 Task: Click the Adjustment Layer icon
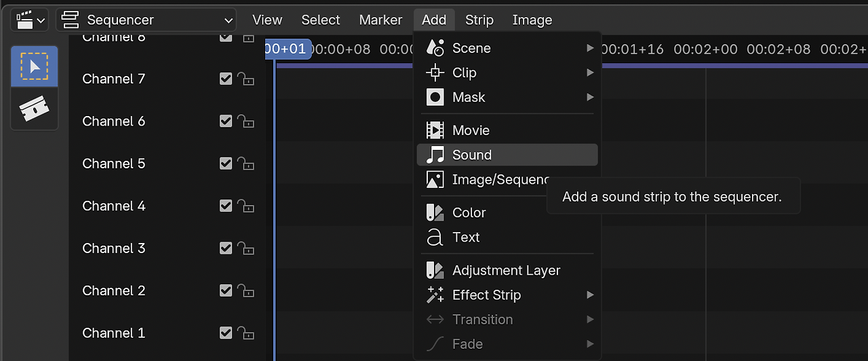click(x=435, y=270)
